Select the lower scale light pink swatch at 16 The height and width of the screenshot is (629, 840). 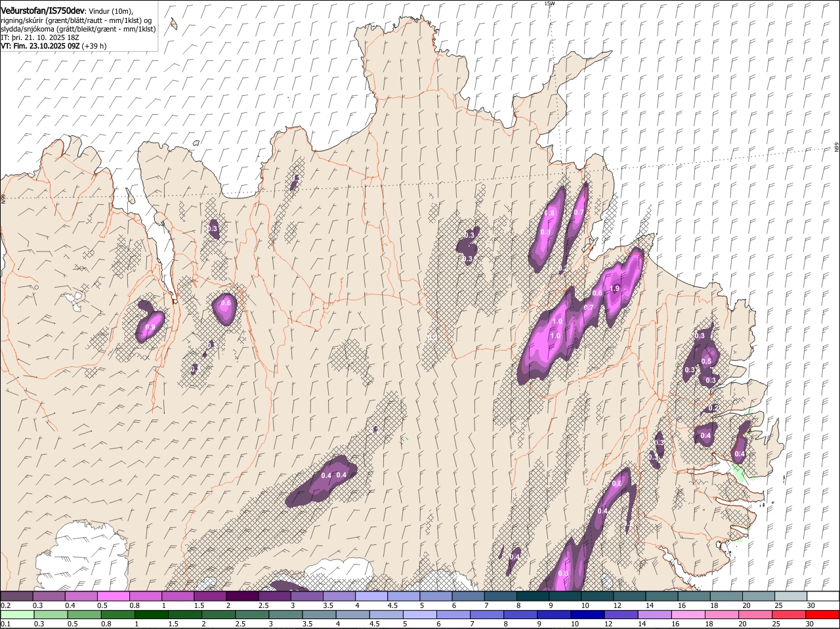click(687, 615)
